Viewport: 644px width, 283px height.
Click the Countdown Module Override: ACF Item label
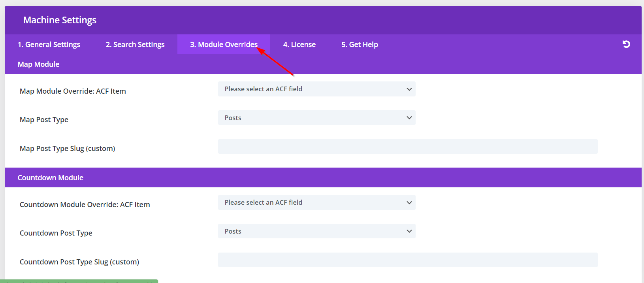point(85,205)
